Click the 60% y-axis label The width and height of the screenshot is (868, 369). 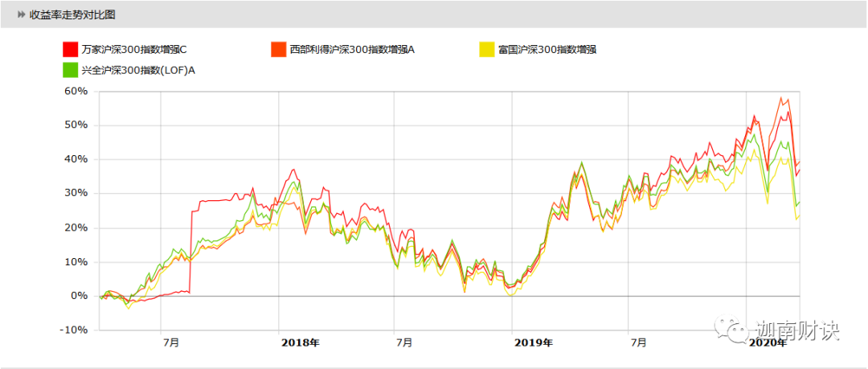[x=77, y=92]
